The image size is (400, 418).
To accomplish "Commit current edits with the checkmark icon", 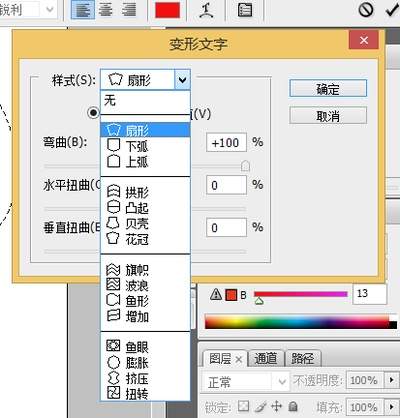I will 393,10.
